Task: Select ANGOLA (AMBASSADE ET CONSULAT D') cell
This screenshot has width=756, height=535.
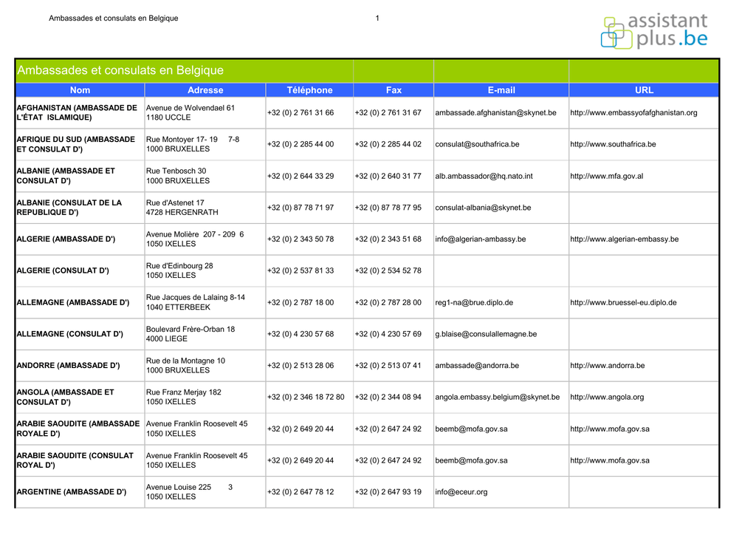Action: [x=80, y=397]
